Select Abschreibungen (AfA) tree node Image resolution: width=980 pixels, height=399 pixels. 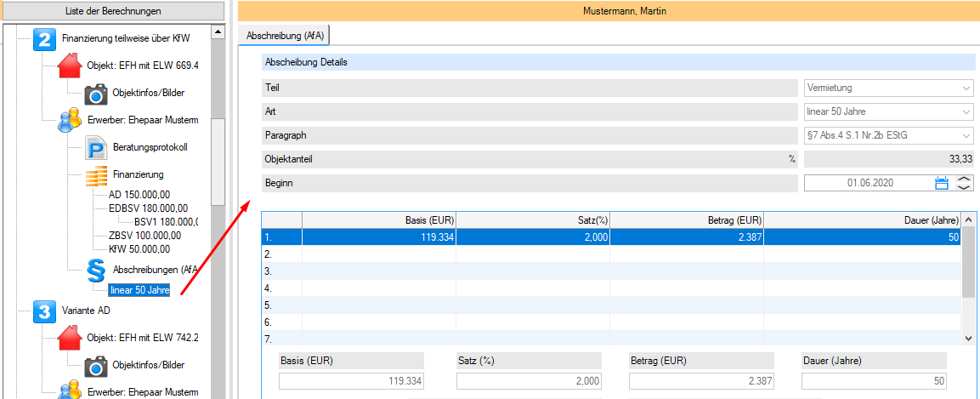pos(156,271)
